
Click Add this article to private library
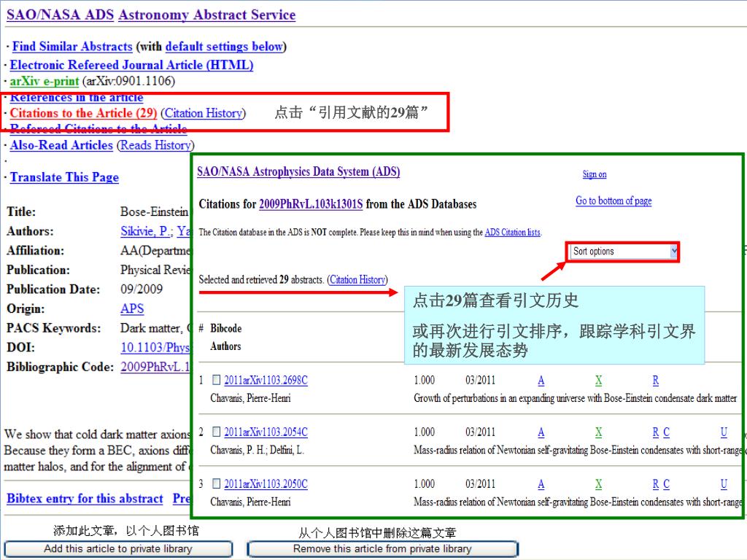click(118, 549)
